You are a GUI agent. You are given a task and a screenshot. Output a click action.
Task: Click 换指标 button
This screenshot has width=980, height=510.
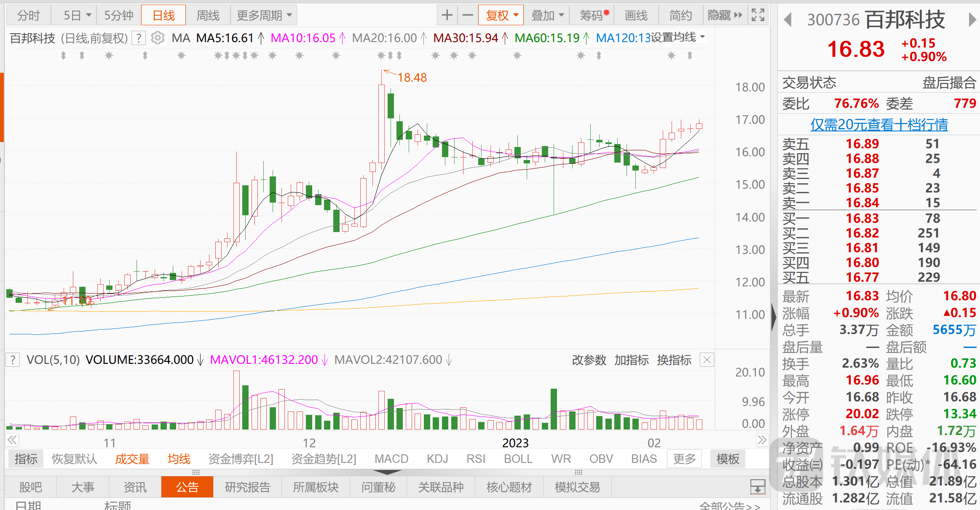(x=674, y=360)
